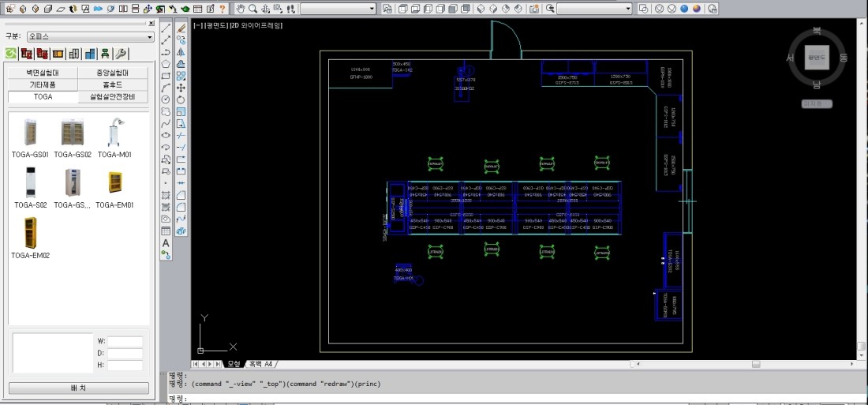868x405 pixels.
Task: Click the orange-purple sphere visual style icon
Action: [697, 9]
